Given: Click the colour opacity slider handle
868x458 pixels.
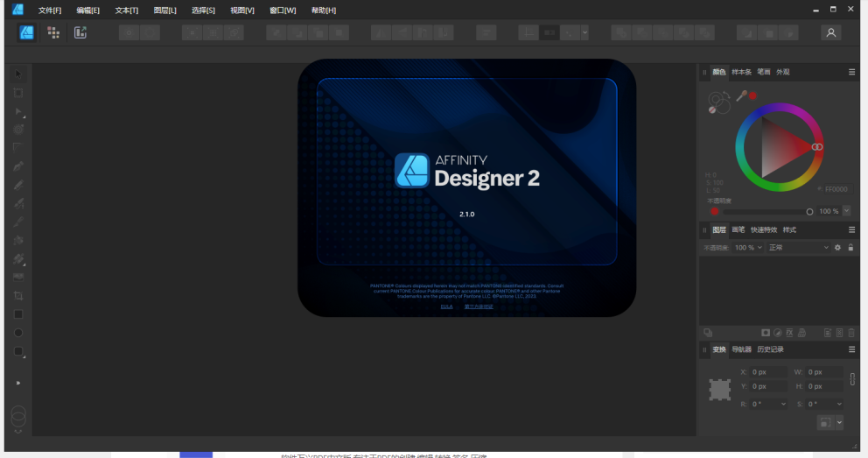Looking at the screenshot, I should click(x=809, y=212).
